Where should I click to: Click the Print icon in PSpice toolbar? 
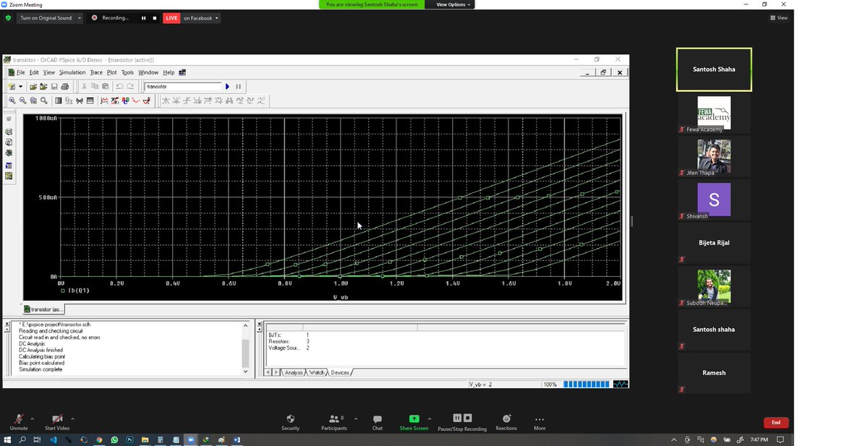pyautogui.click(x=64, y=86)
